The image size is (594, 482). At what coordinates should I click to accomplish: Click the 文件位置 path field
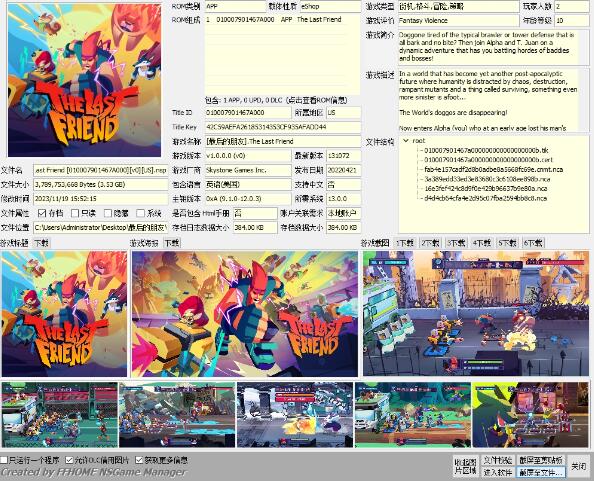coord(100,227)
